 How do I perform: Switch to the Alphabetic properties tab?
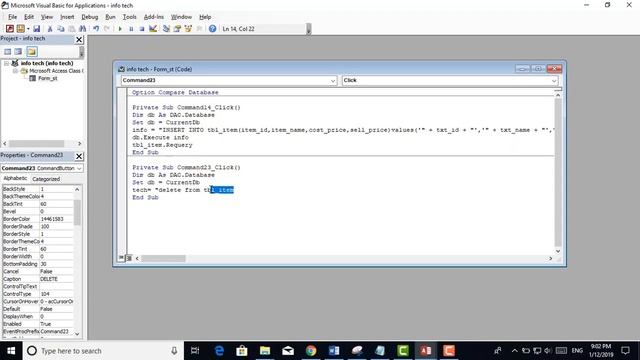[x=15, y=178]
